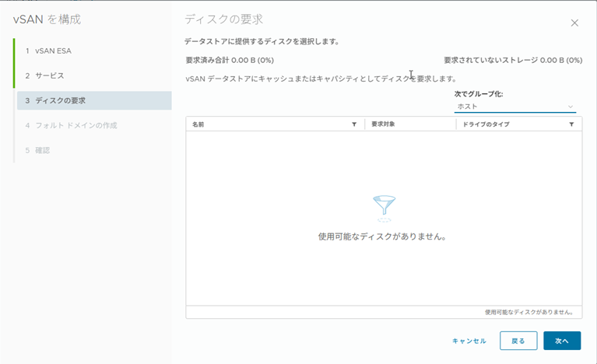This screenshot has height=364, width=597.
Task: Click the 要求されていないストレージ summary text
Action: (x=512, y=60)
